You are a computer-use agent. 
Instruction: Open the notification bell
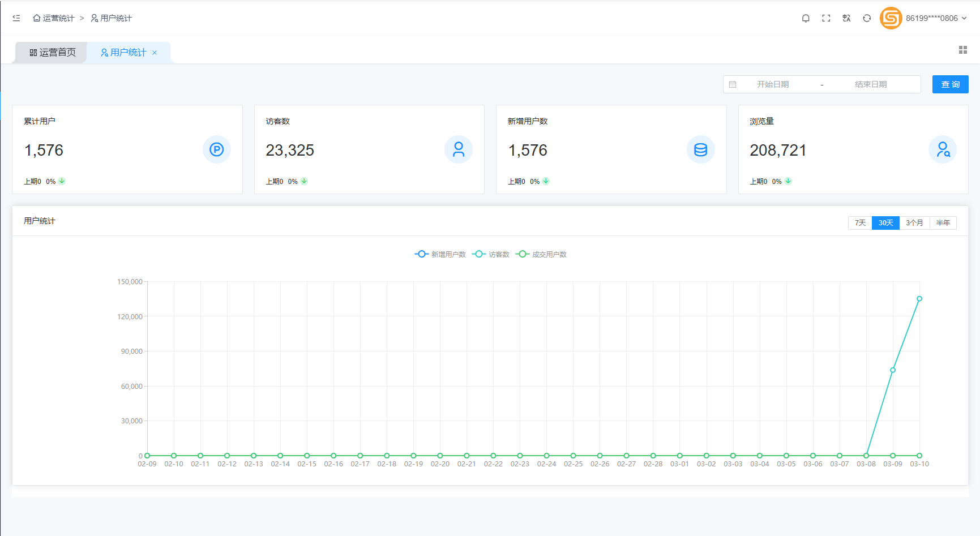point(806,18)
